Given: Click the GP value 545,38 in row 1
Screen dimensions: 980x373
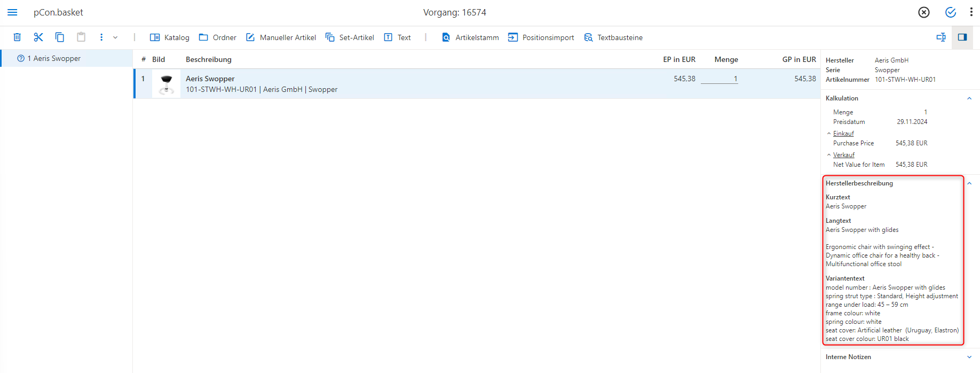Looking at the screenshot, I should (805, 79).
